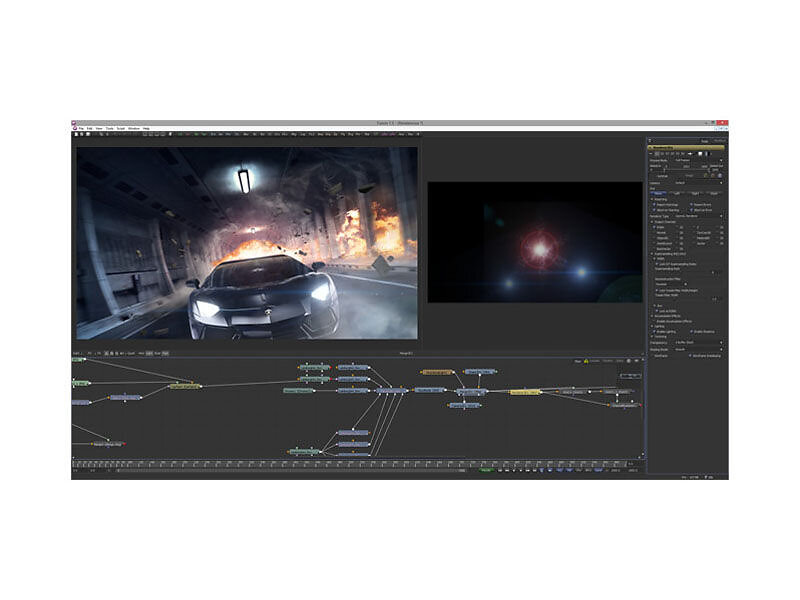The width and height of the screenshot is (800, 600).
Task: Click the flow vertical scrollbar
Action: coord(642,408)
